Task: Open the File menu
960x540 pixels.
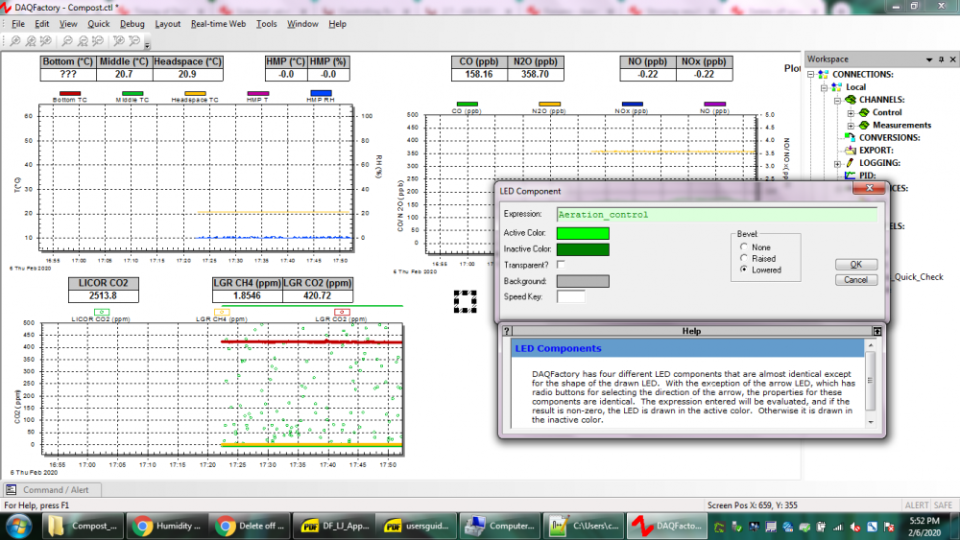Action: [18, 24]
